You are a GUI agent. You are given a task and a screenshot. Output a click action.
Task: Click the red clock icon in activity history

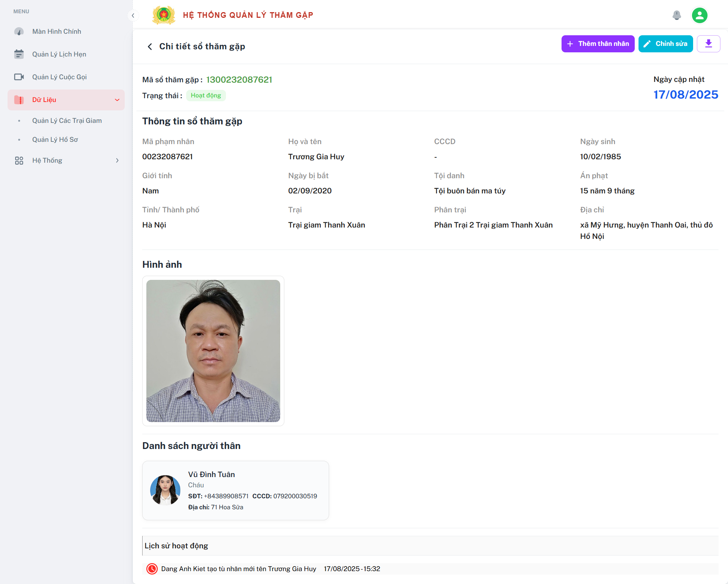point(152,569)
